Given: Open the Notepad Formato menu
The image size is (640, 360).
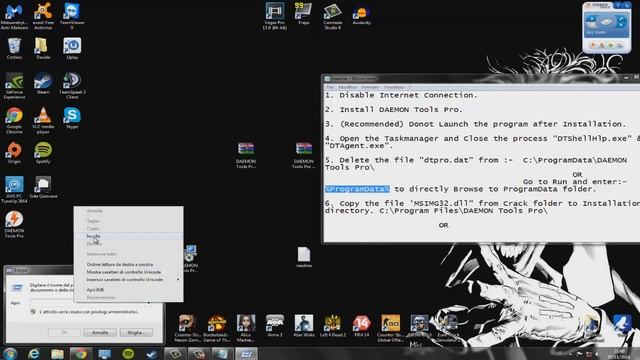Looking at the screenshot, I should (x=370, y=87).
